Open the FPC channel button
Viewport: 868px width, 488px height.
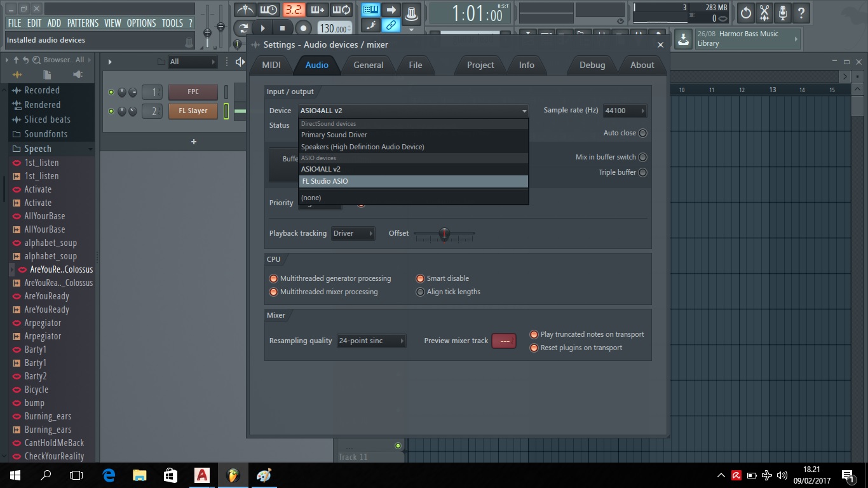(x=193, y=91)
